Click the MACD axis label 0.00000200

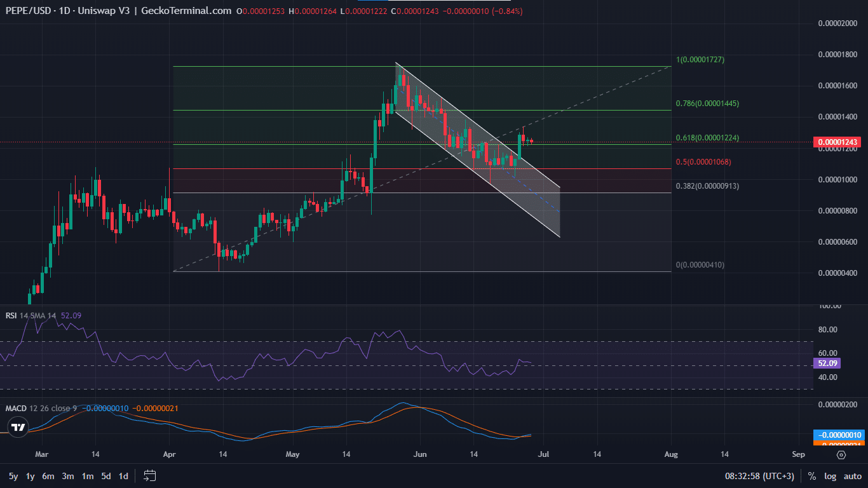(839, 404)
